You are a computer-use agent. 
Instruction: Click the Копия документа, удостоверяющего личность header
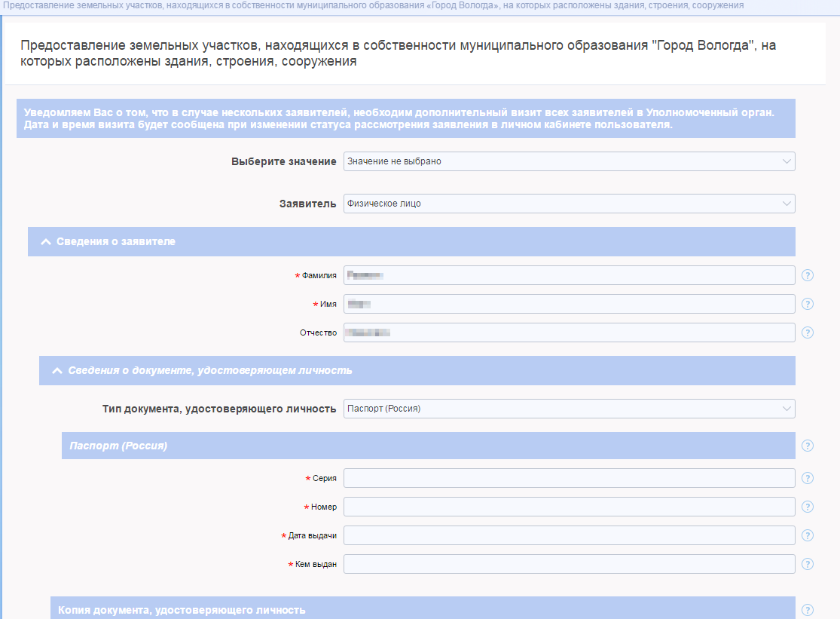[x=423, y=608]
